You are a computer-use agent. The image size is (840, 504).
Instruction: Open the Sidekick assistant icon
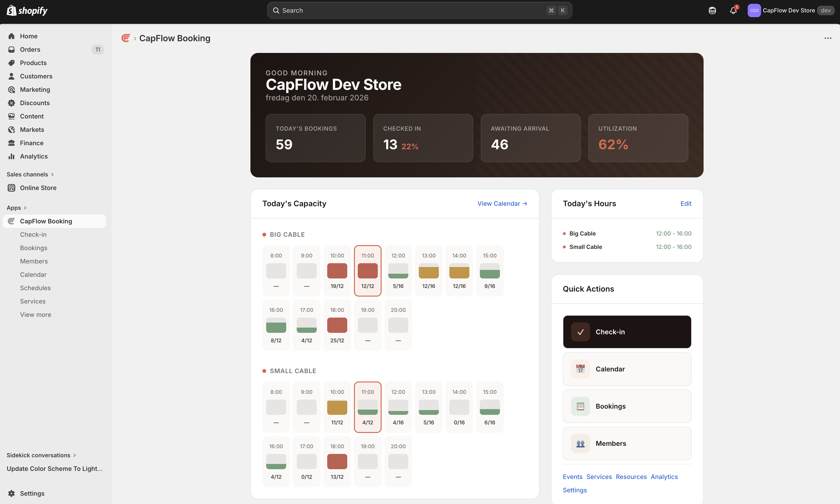[x=712, y=10]
